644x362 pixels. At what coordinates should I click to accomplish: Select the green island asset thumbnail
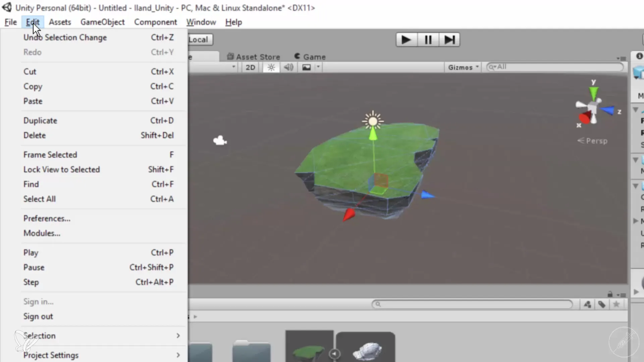pos(309,346)
